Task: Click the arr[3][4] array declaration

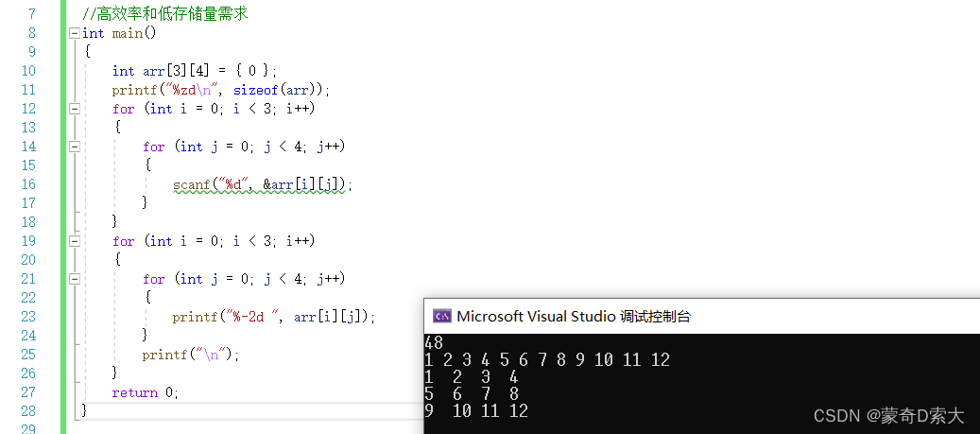Action: (176, 71)
